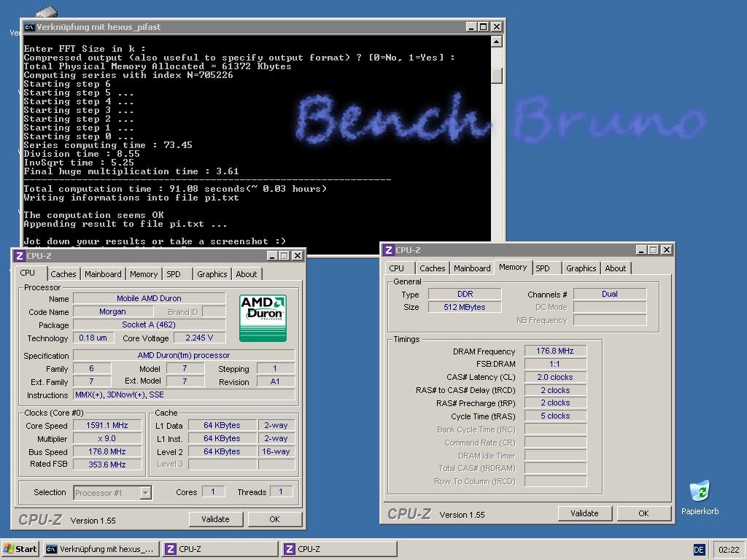Click the 'MMX(+), 3DNow!(+), SSE' instructions field
747x560 pixels.
click(x=184, y=394)
